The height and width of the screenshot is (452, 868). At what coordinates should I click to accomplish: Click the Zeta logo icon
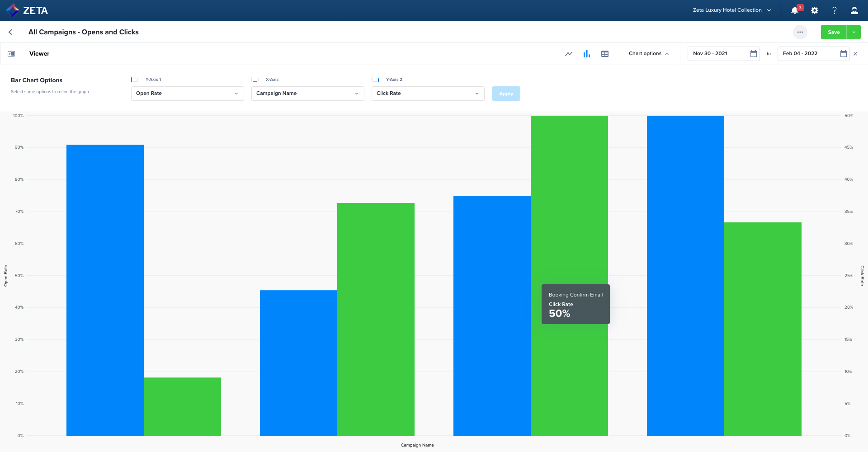pos(13,10)
